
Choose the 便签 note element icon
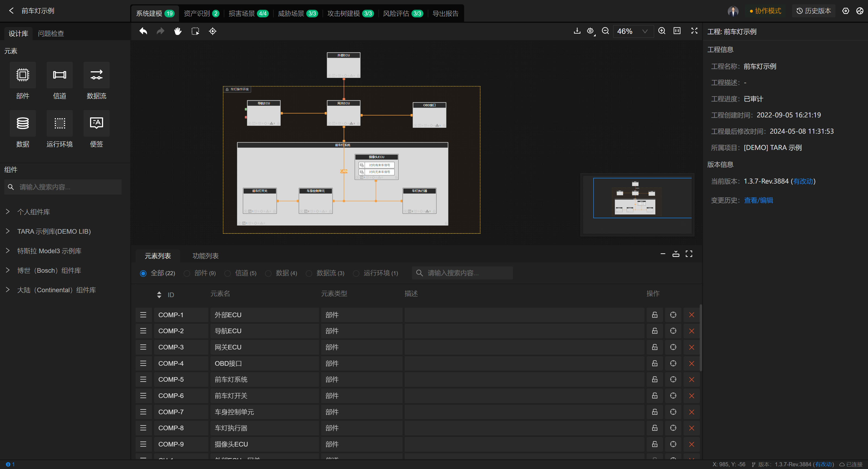click(96, 123)
